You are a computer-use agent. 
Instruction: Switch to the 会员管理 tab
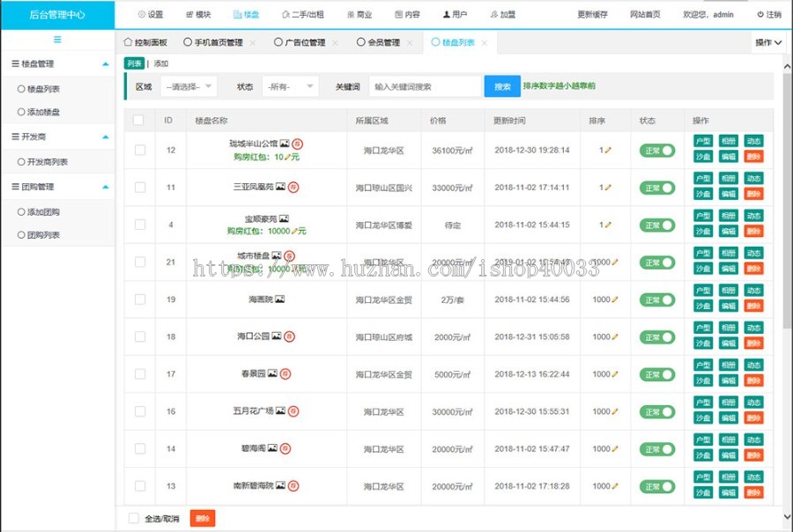coord(378,42)
